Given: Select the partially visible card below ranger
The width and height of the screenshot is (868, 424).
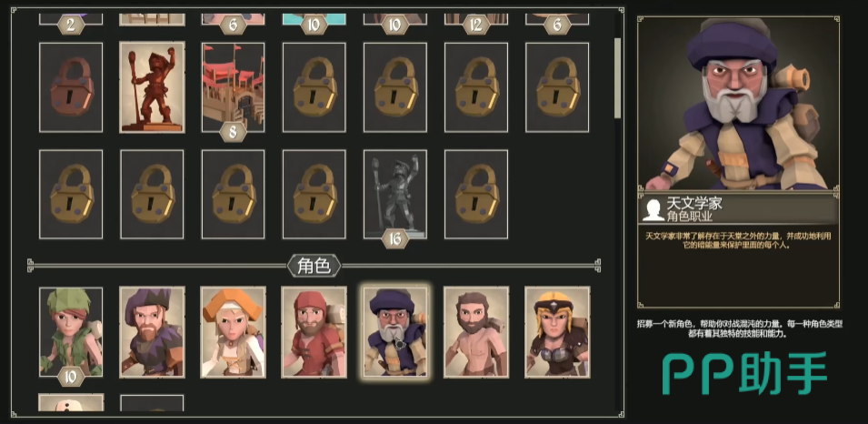Looking at the screenshot, I should 71,403.
